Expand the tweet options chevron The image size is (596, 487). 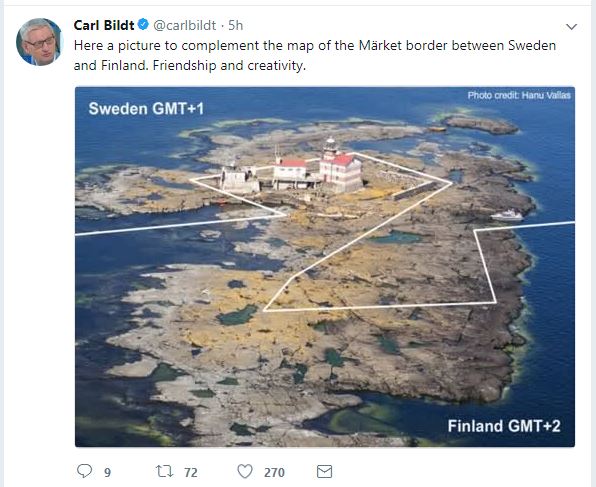[x=571, y=27]
